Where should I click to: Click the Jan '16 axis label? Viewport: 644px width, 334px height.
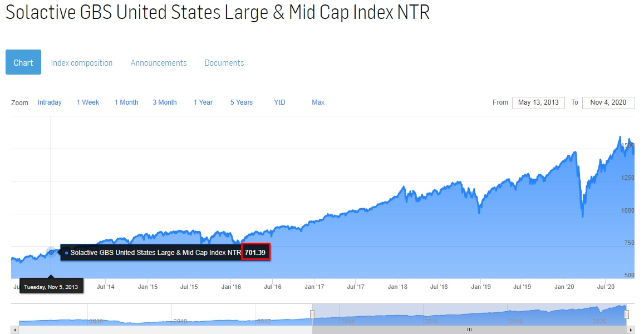231,287
